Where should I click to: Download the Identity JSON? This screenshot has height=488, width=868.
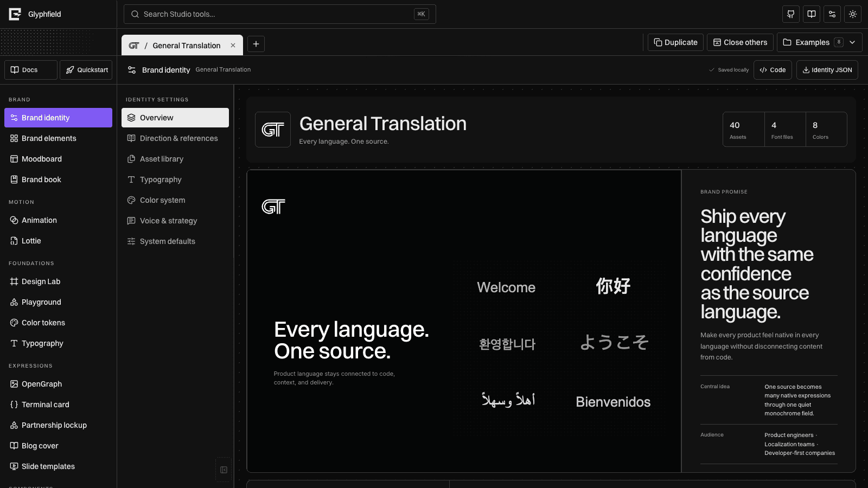tap(827, 70)
